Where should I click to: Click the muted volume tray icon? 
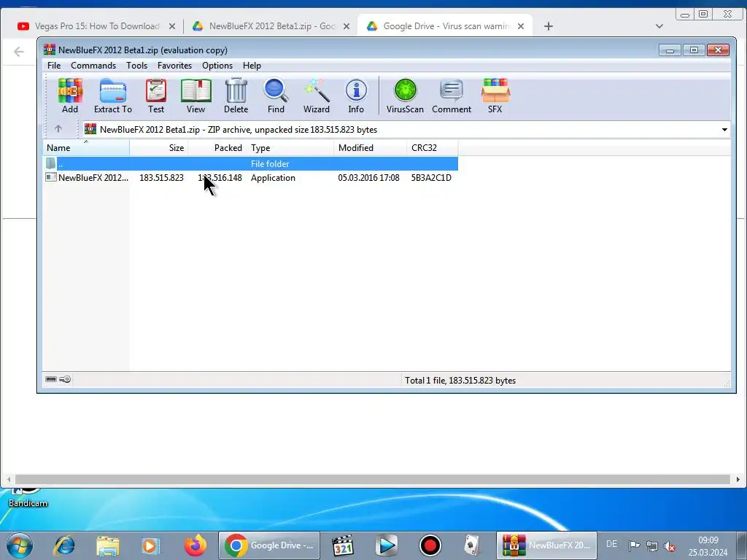(670, 546)
